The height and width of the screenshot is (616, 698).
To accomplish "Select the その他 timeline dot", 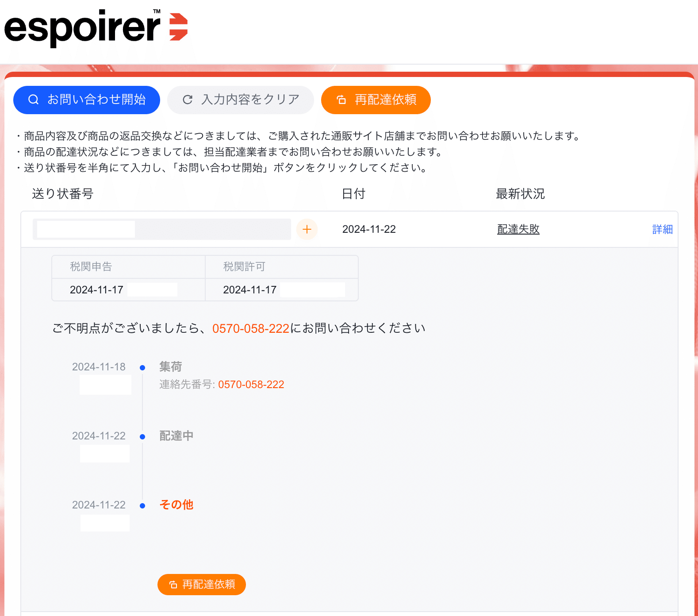I will point(142,506).
